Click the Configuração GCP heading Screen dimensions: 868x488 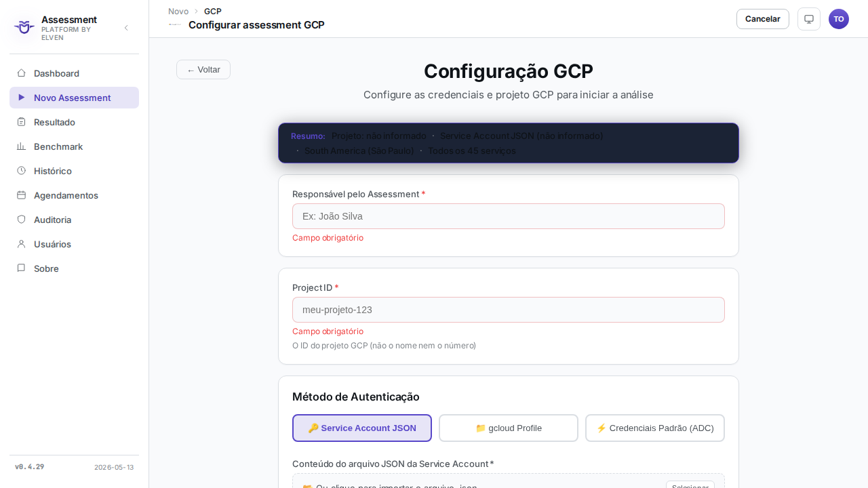click(509, 71)
